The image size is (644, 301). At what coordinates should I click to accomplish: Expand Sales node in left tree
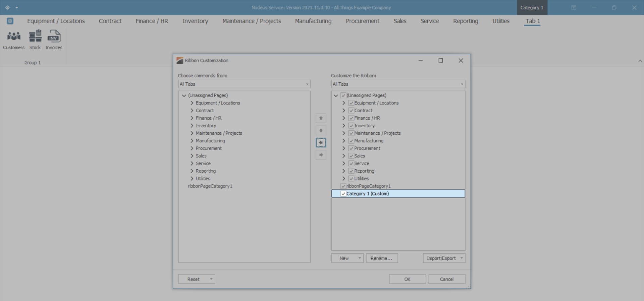tap(192, 156)
